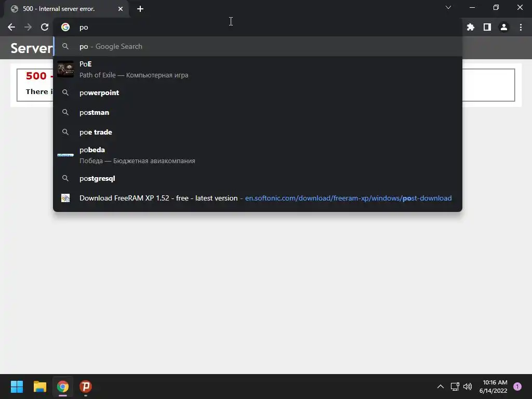Go back to the previous page
This screenshot has height=399, width=532.
click(x=11, y=27)
